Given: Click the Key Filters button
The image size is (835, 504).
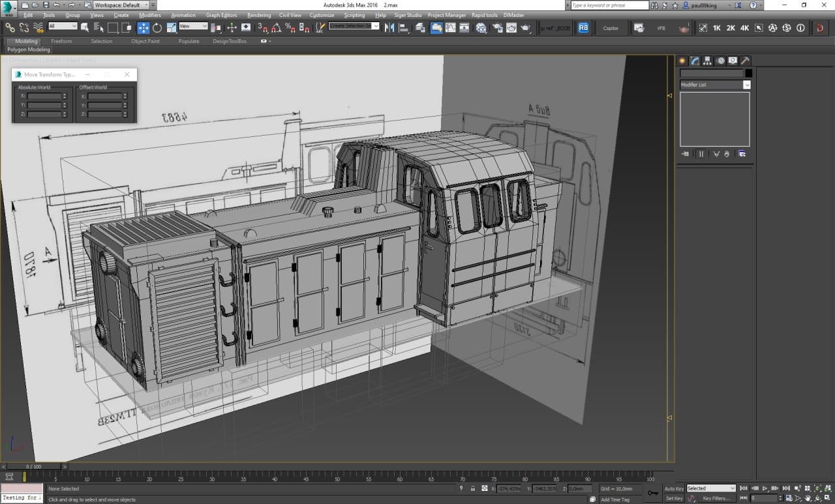Looking at the screenshot, I should [716, 499].
